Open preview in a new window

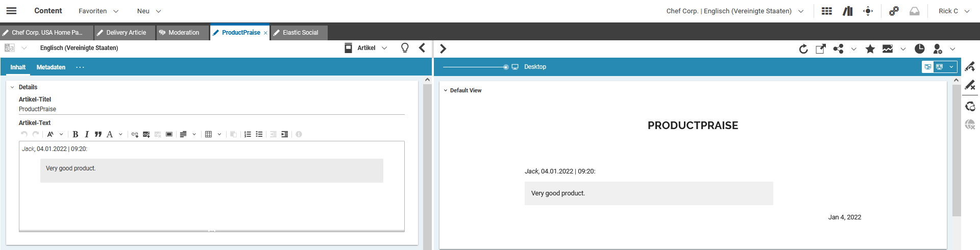pos(821,49)
